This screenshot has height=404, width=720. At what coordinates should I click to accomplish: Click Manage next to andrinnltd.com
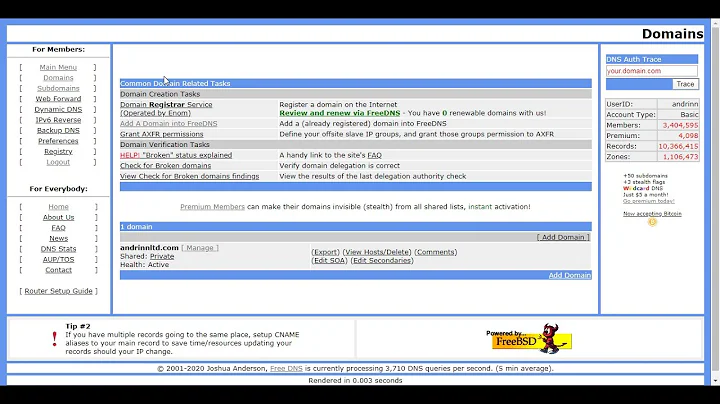tap(200, 248)
